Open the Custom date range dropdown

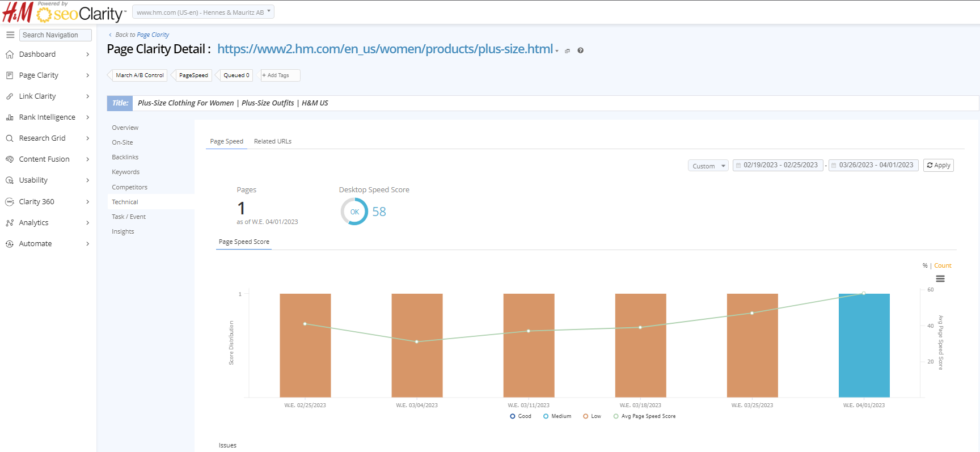pyautogui.click(x=708, y=166)
